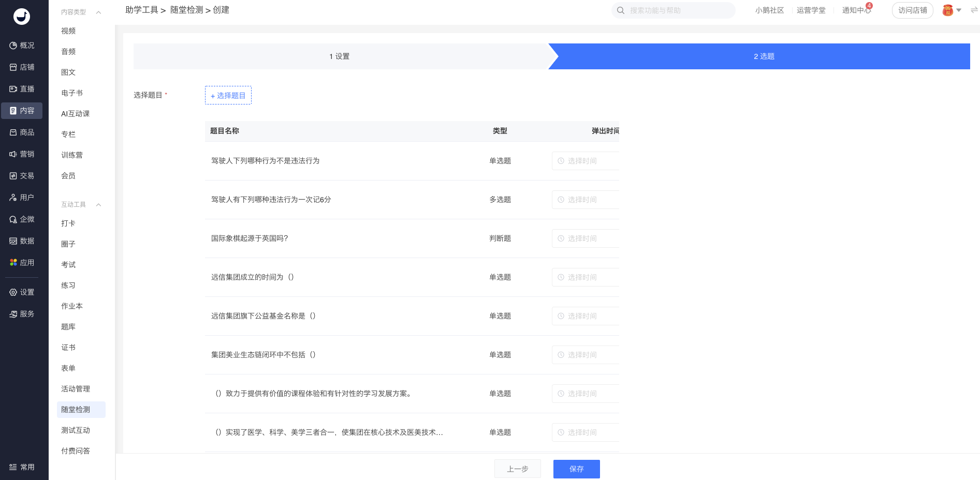The width and height of the screenshot is (980, 480).
Task: Click the app logo icon at top left
Action: (x=22, y=17)
